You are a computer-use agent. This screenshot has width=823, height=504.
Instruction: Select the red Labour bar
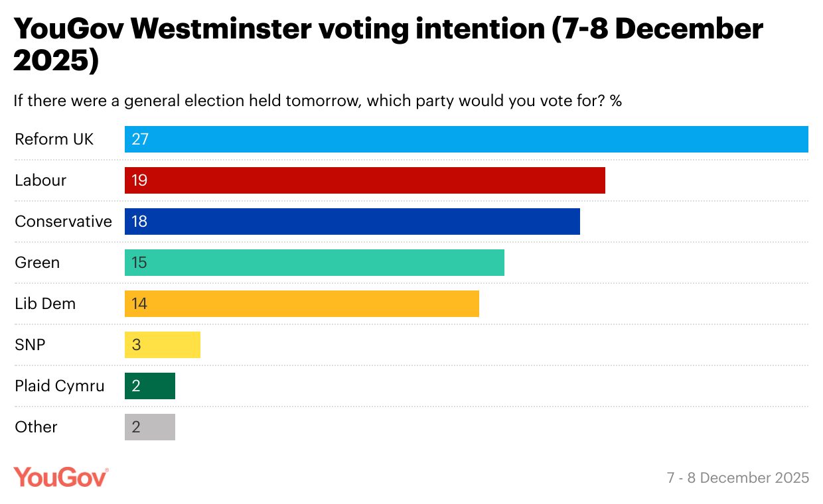[x=364, y=180]
